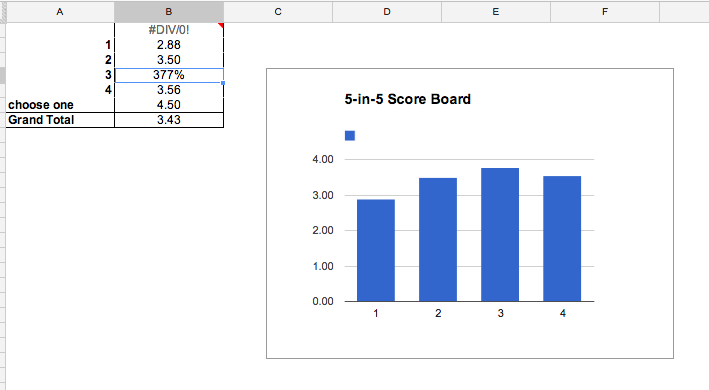Click the chart bar for category 4
Screen dimensions: 709x390
click(x=562, y=239)
